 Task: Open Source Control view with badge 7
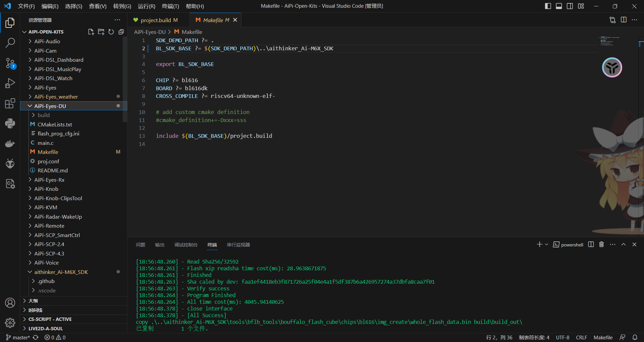coord(10,63)
